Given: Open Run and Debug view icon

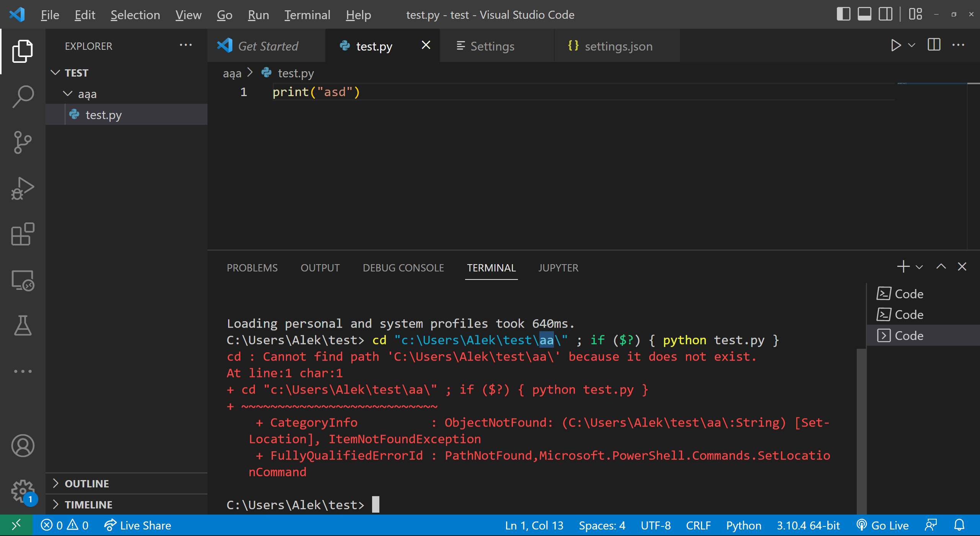Looking at the screenshot, I should [x=23, y=188].
